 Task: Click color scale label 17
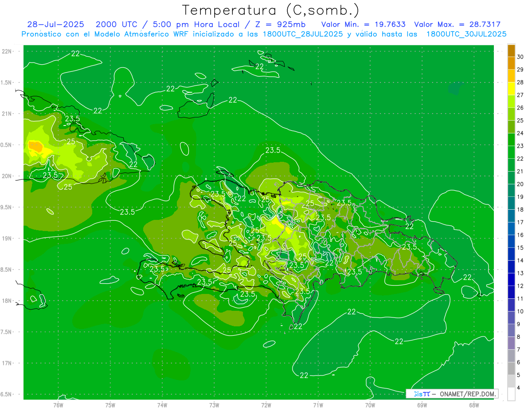pos(520,222)
